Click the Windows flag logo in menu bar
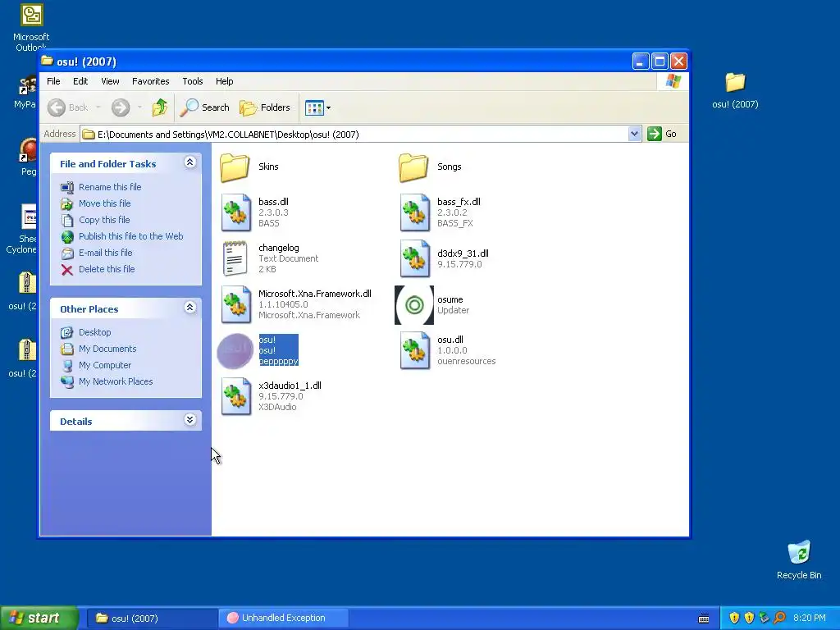The height and width of the screenshot is (630, 840). pyautogui.click(x=673, y=81)
